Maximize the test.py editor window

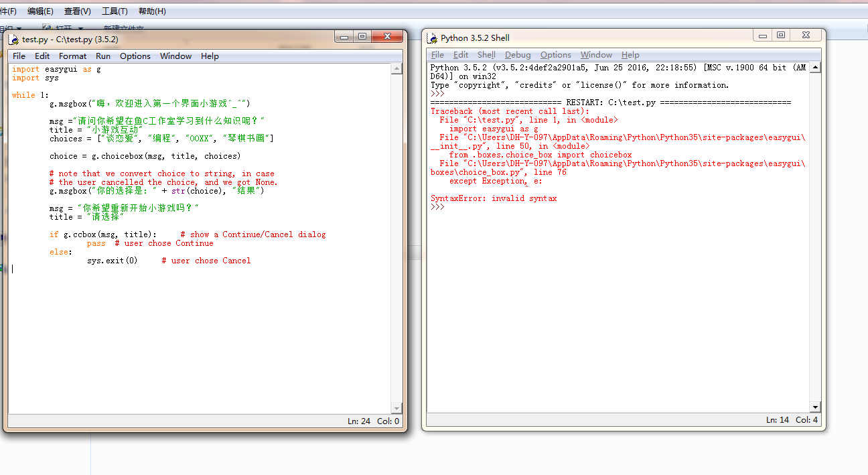362,37
